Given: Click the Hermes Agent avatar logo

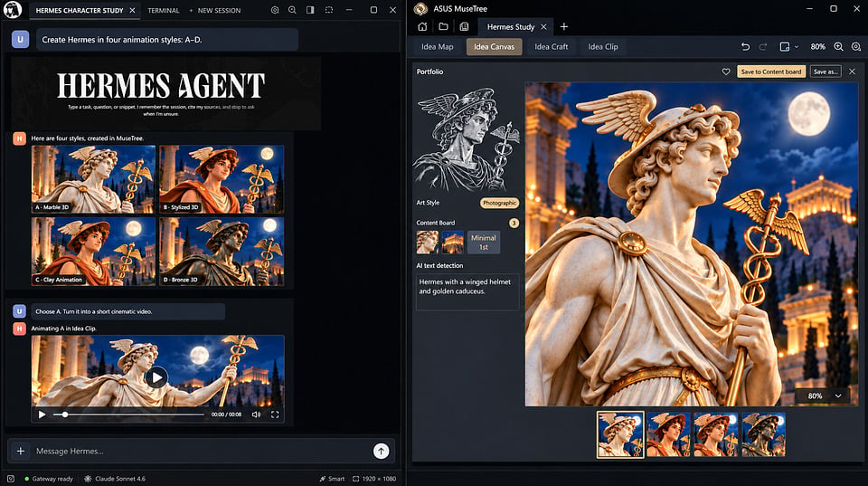Looking at the screenshot, I should coord(13,9).
